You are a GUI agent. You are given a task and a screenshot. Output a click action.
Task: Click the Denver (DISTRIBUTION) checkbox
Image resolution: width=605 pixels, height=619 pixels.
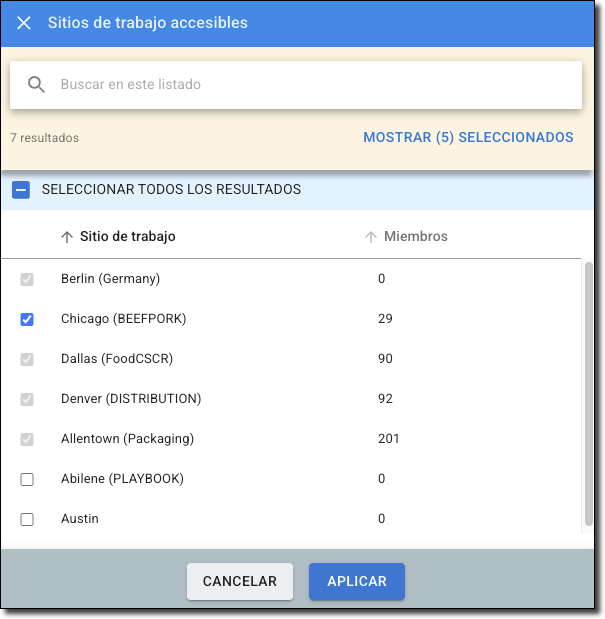coord(27,399)
